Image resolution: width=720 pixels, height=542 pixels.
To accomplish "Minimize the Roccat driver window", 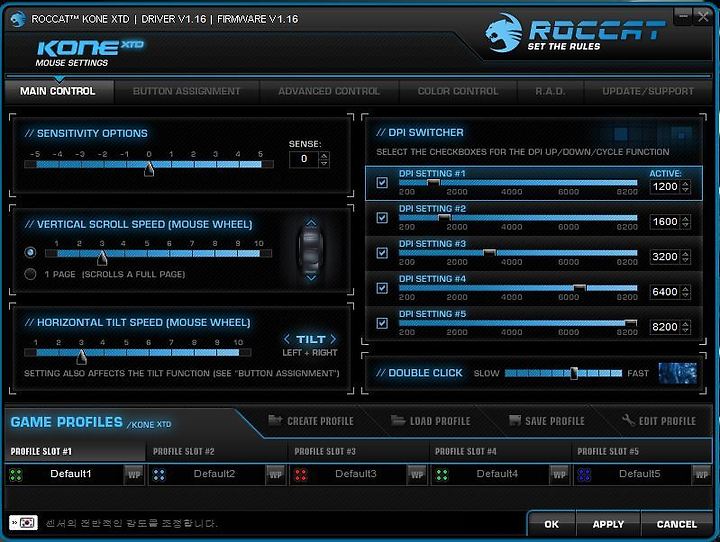I will coord(683,17).
